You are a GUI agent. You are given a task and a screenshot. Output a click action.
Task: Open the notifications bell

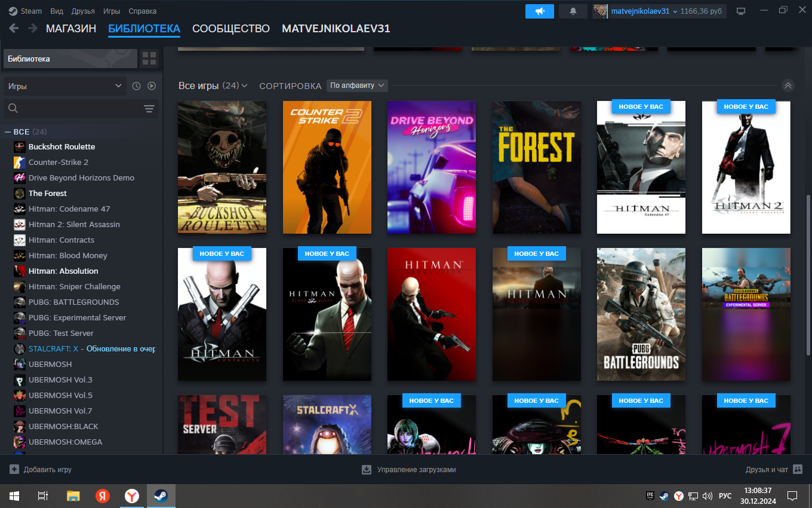pos(573,11)
